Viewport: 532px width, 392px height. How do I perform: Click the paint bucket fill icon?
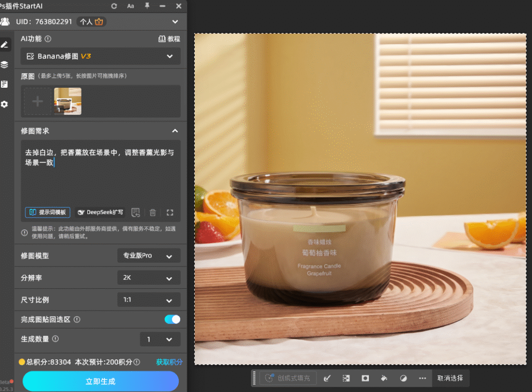pos(384,378)
